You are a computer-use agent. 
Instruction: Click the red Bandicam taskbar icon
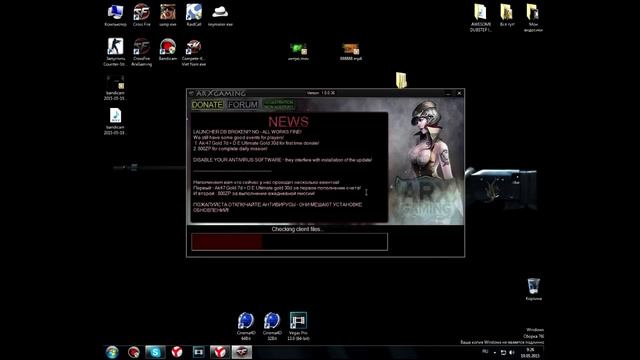[x=133, y=352]
